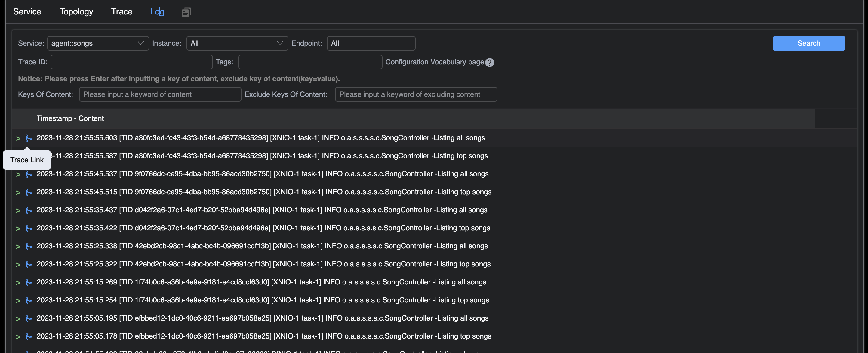
Task: Expand the 21:55:15.254 log row details
Action: pos(18,300)
